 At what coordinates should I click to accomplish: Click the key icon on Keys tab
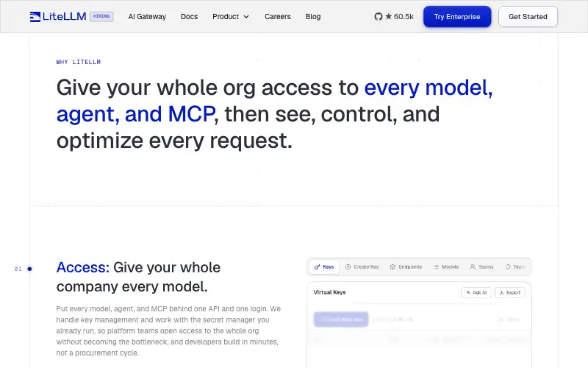(x=318, y=267)
